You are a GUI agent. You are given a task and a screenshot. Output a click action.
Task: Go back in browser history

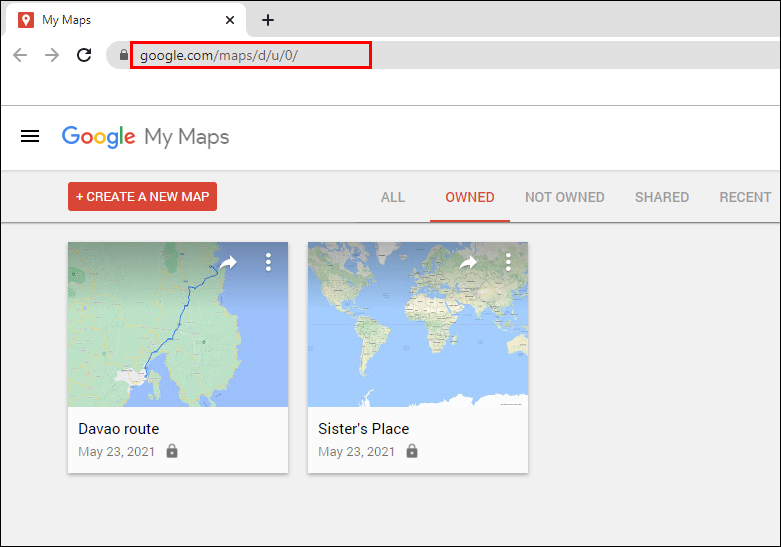pos(20,55)
